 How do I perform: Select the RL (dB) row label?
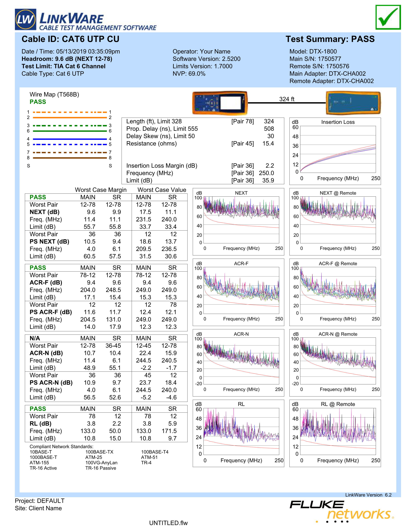coord(40,424)
